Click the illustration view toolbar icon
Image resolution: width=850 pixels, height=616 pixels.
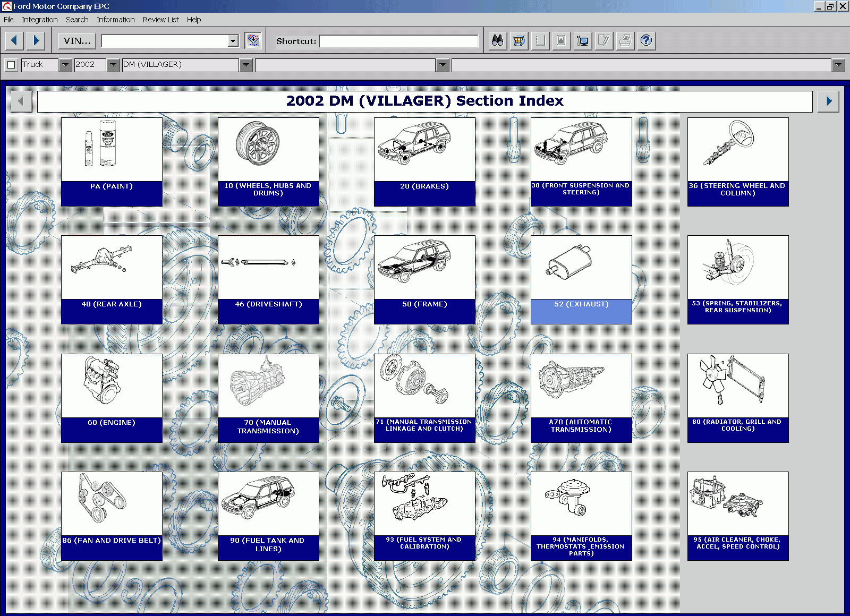[562, 41]
